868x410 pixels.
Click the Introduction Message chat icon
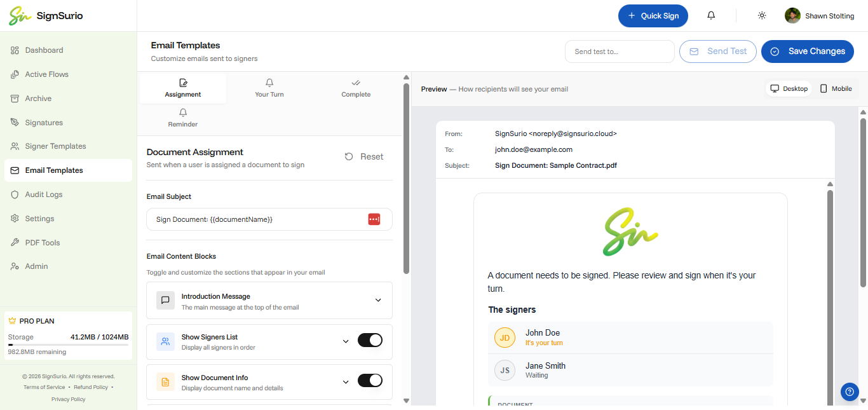tap(165, 300)
